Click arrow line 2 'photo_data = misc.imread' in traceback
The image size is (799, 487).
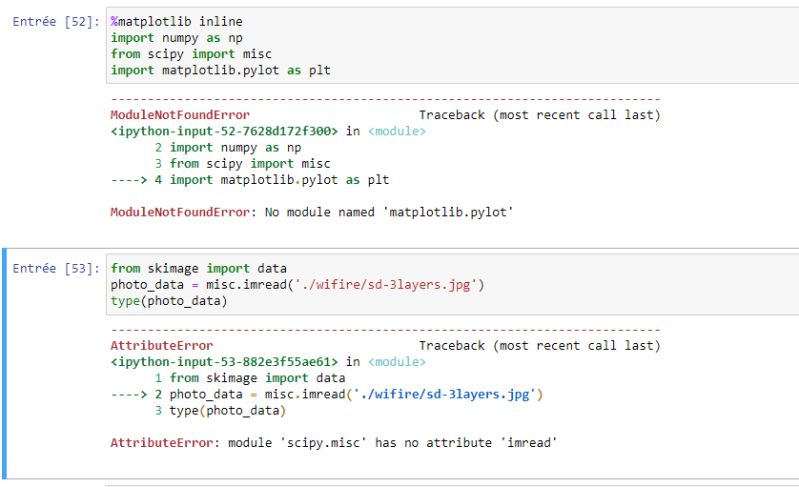pyautogui.click(x=356, y=394)
